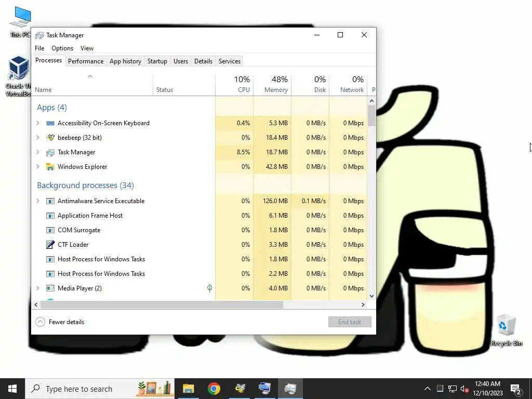This screenshot has height=399, width=532.
Task: Click the COM Surrogate process icon
Action: click(x=50, y=230)
